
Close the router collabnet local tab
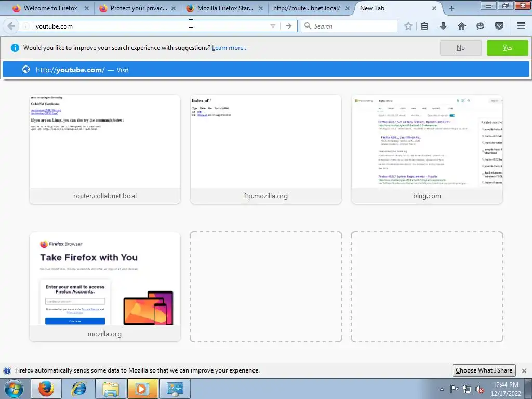pos(348,8)
